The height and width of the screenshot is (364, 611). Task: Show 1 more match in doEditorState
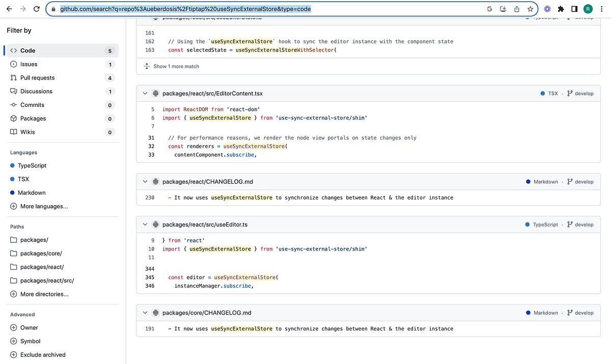[176, 66]
